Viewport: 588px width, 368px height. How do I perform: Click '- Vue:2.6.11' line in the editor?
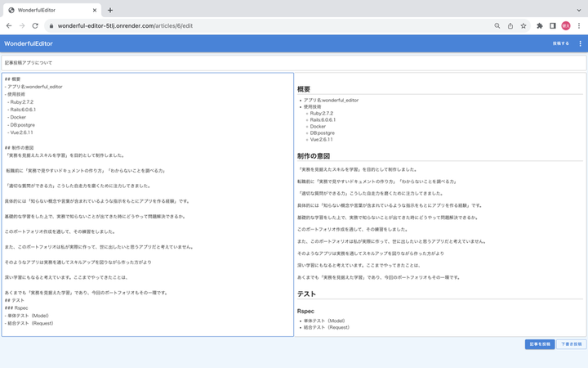[x=20, y=132]
